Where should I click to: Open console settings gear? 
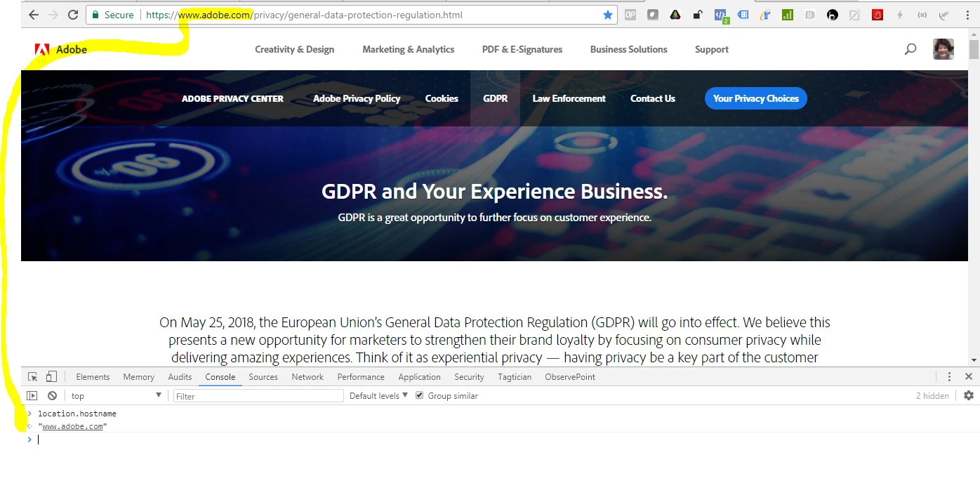(x=969, y=396)
